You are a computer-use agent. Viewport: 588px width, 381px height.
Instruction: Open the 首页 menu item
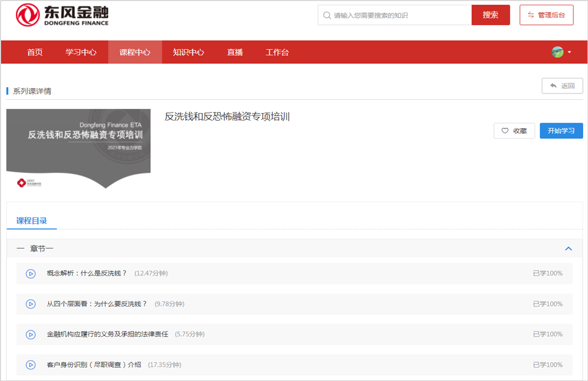click(x=35, y=53)
